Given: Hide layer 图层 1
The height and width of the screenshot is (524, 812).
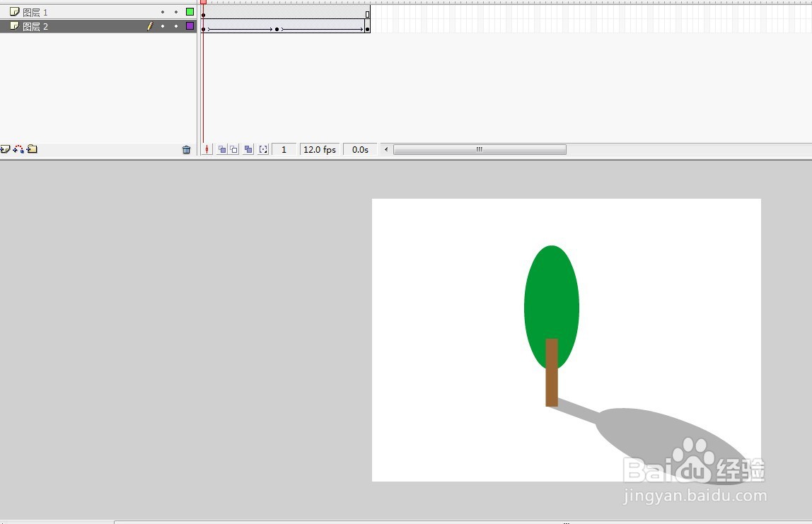Looking at the screenshot, I should pyautogui.click(x=163, y=11).
